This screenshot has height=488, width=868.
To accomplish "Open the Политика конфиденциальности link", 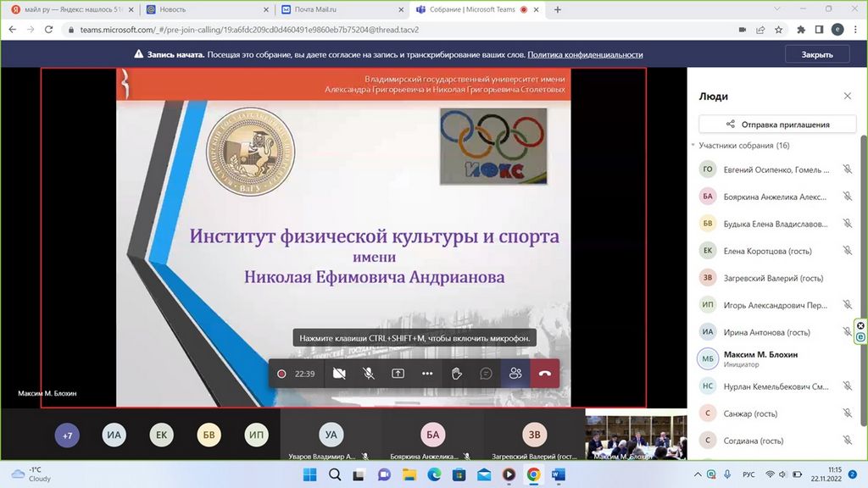I will coord(585,54).
